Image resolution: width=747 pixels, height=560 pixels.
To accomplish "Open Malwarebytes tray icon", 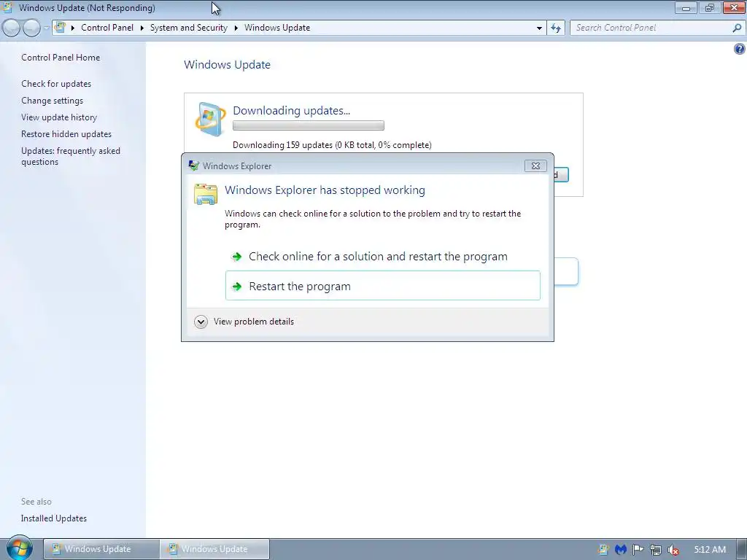I will point(620,550).
